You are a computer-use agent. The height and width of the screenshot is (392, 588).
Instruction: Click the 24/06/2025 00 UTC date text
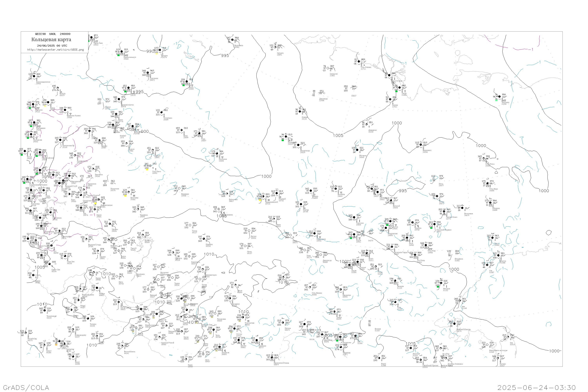52,45
